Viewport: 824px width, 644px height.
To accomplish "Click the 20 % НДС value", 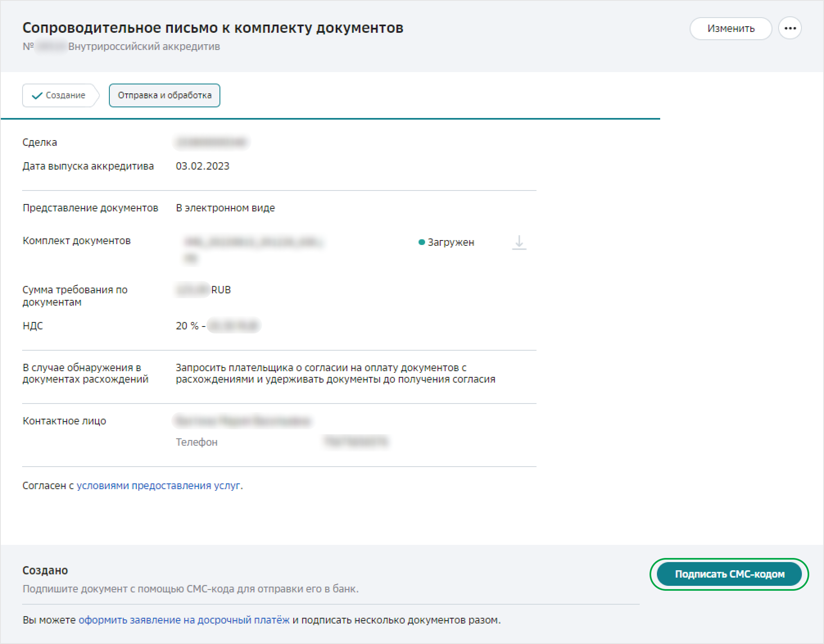I will click(x=187, y=326).
